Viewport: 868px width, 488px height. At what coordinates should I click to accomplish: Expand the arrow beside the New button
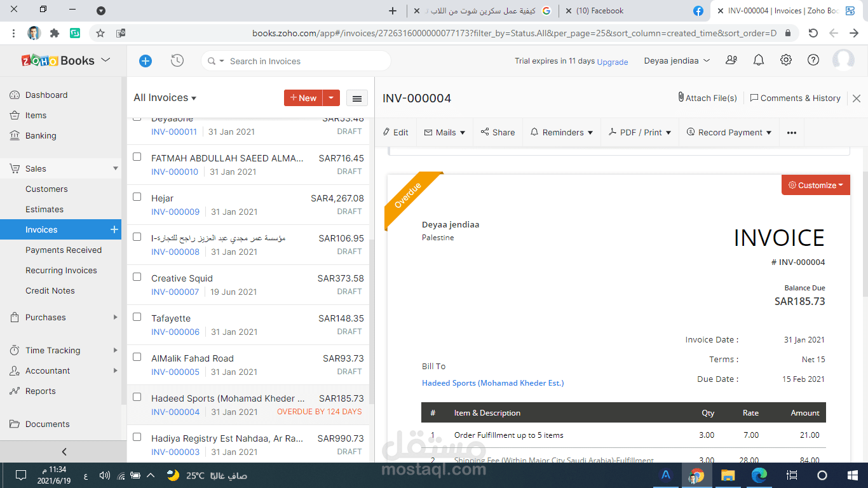pyautogui.click(x=332, y=98)
